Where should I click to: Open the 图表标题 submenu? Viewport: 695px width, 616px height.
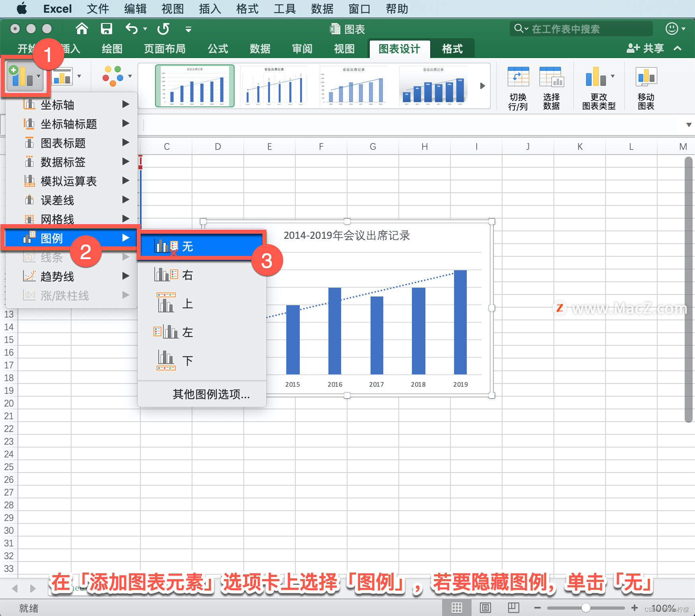72,143
